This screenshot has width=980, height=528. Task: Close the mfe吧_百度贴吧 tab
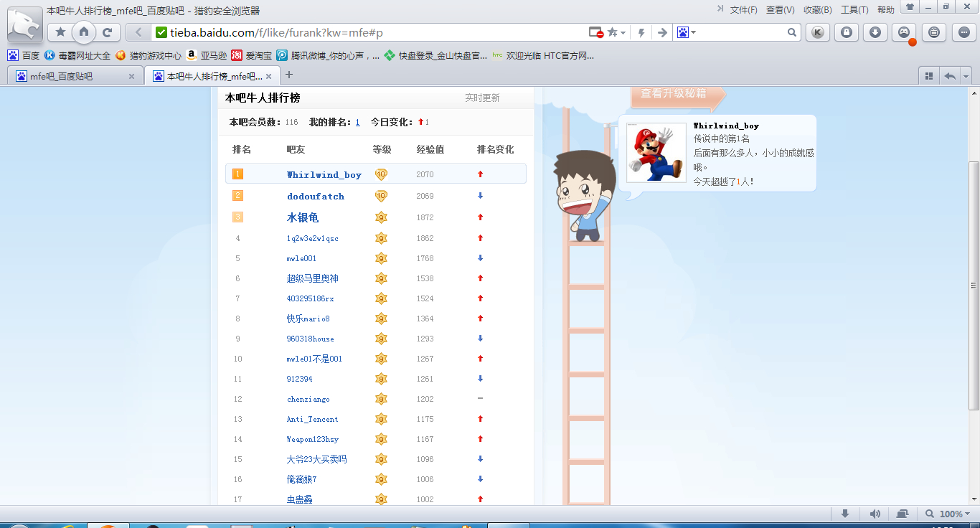(131, 76)
